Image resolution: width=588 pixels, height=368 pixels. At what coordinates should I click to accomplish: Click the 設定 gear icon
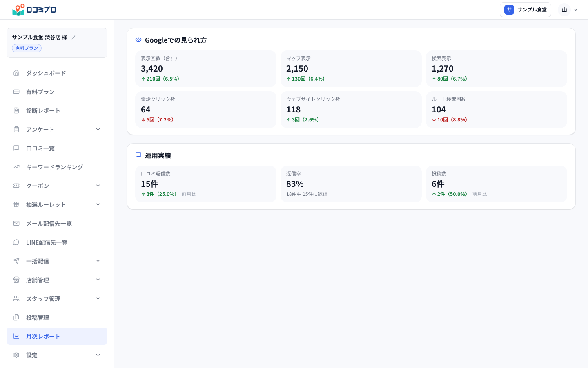[16, 355]
